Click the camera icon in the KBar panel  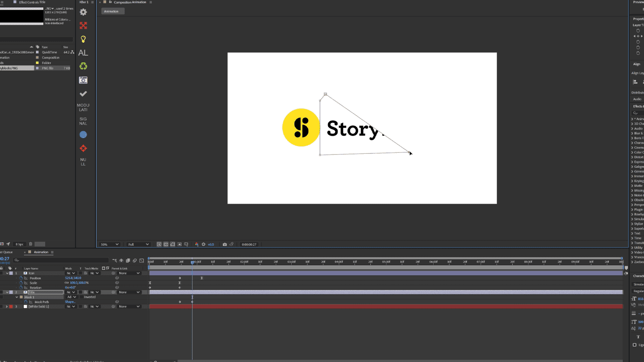[83, 79]
